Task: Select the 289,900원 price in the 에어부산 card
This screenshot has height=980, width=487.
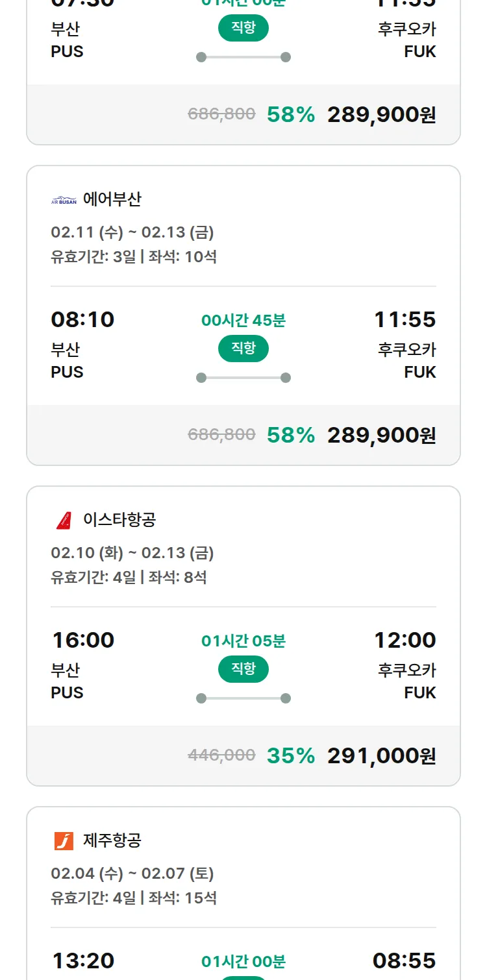Action: click(x=381, y=435)
